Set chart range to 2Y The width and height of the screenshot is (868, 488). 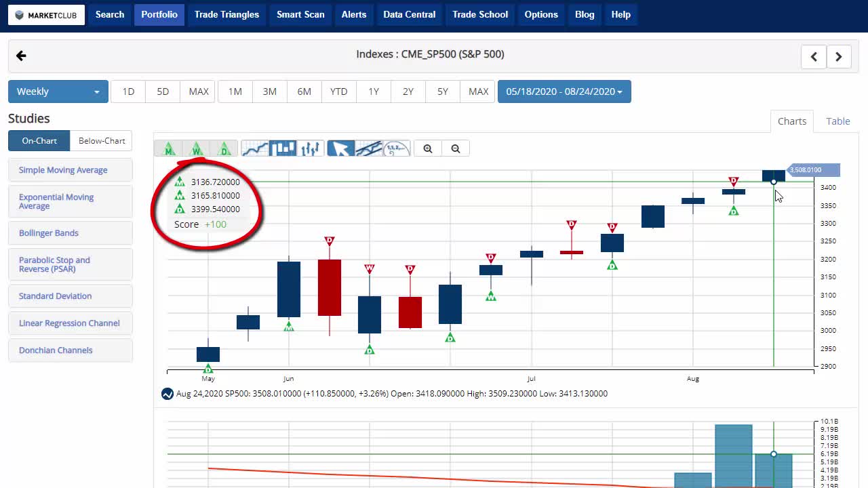(x=408, y=91)
